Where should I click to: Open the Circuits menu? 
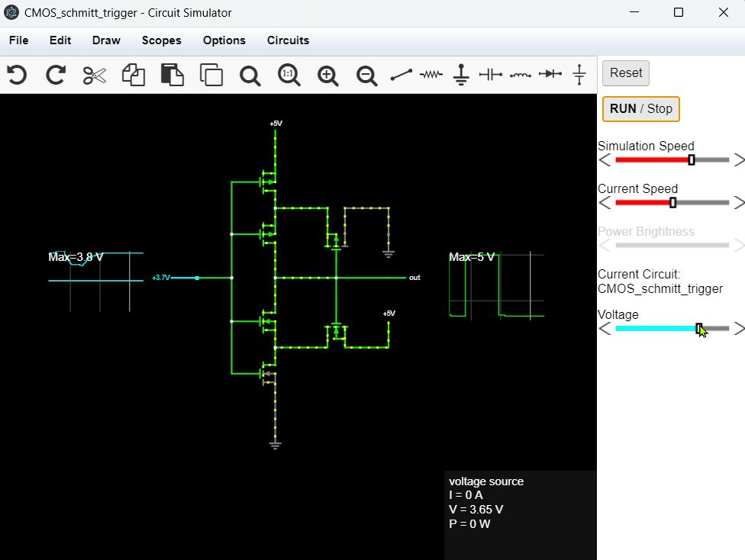pyautogui.click(x=288, y=40)
